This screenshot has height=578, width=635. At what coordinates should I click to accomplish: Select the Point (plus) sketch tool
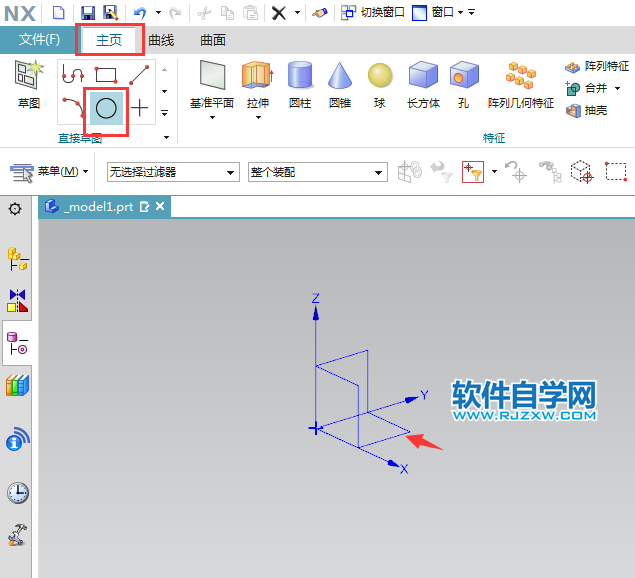(140, 108)
